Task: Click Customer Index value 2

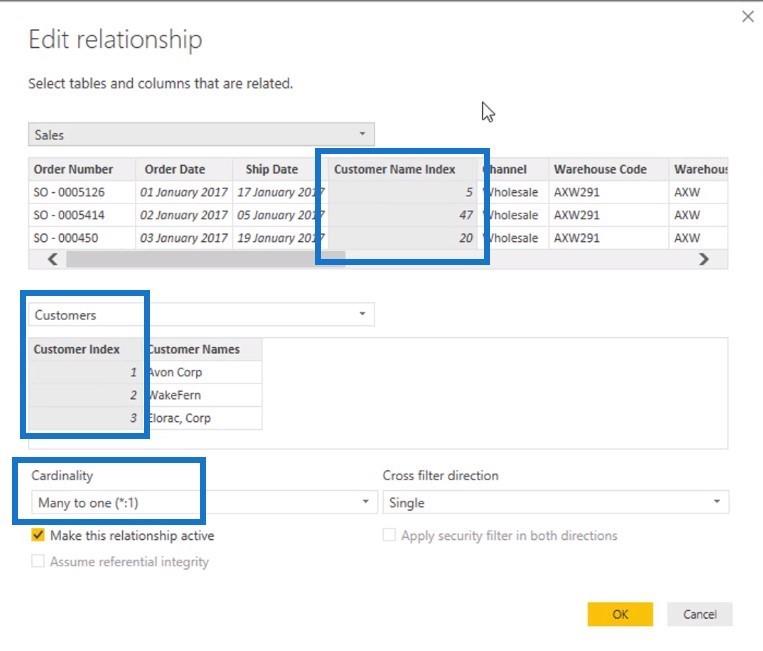Action: tap(86, 395)
